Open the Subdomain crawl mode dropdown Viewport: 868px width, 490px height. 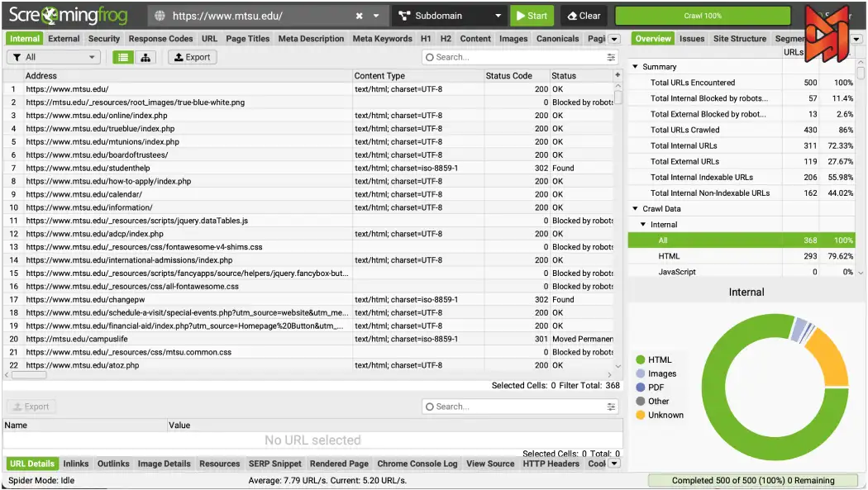tap(450, 16)
